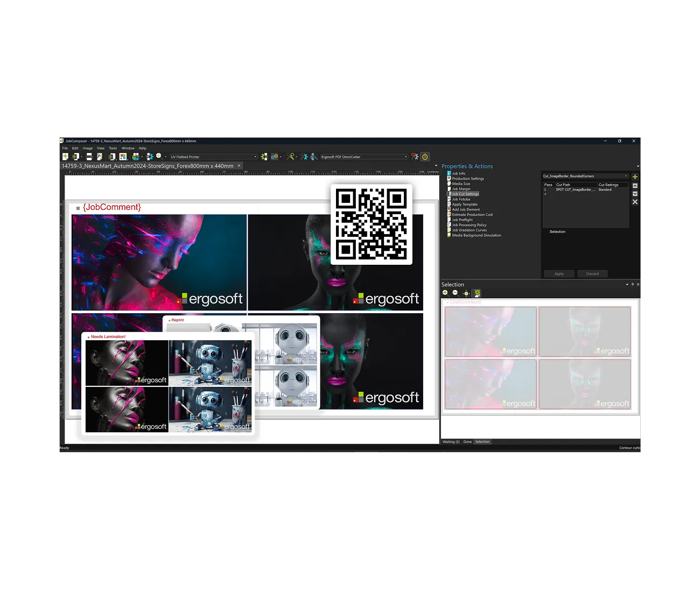Click the fit-to-view icon in Selection panel
The height and width of the screenshot is (592, 700).
(466, 293)
